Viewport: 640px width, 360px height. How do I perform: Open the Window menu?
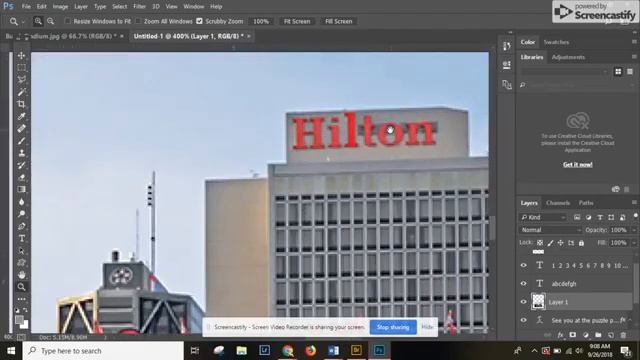193,7
